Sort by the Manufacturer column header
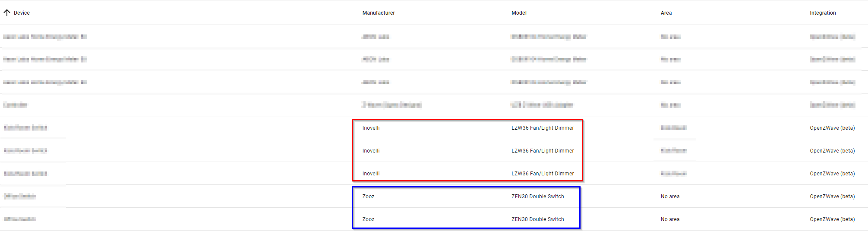The width and height of the screenshot is (868, 237). (378, 13)
